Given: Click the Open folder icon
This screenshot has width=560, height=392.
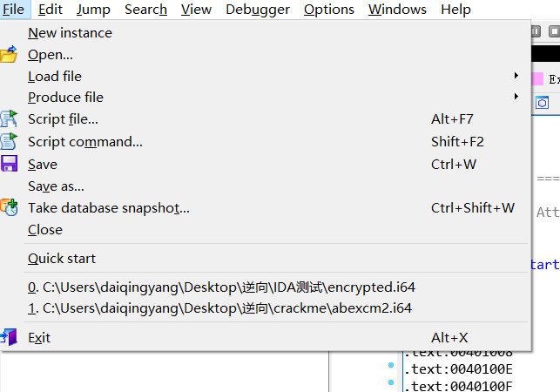Looking at the screenshot, I should click(9, 55).
